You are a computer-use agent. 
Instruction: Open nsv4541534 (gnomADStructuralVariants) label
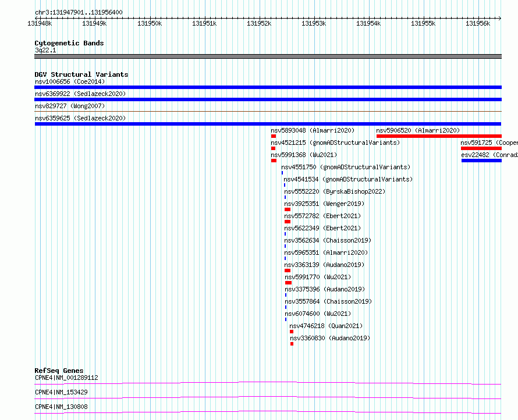click(348, 179)
